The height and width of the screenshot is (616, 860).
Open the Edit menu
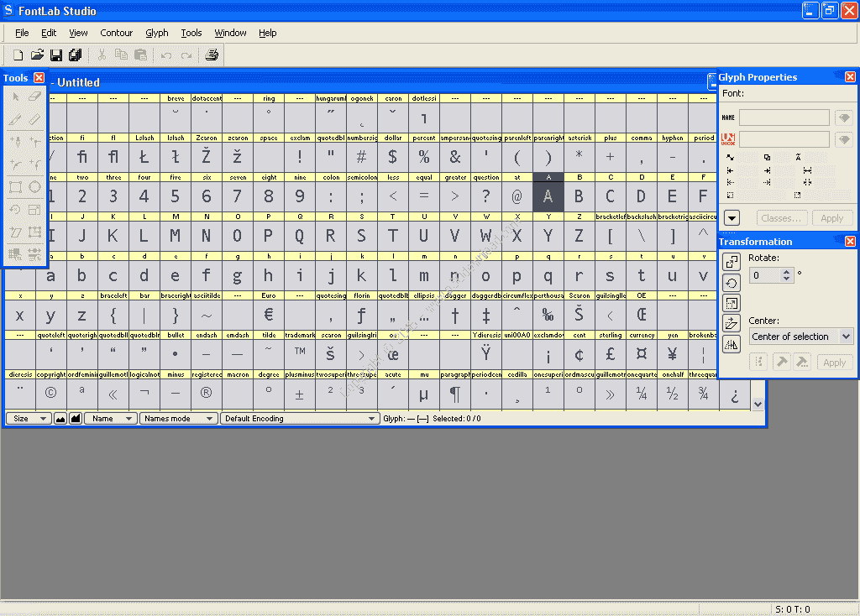coord(49,33)
